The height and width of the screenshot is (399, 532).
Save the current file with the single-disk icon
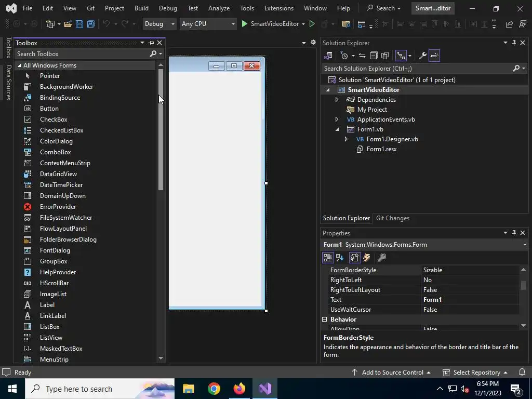pyautogui.click(x=79, y=24)
